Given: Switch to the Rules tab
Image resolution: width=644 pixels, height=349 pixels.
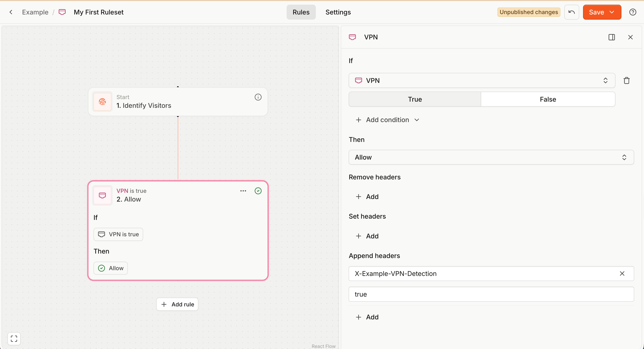Looking at the screenshot, I should (x=301, y=12).
